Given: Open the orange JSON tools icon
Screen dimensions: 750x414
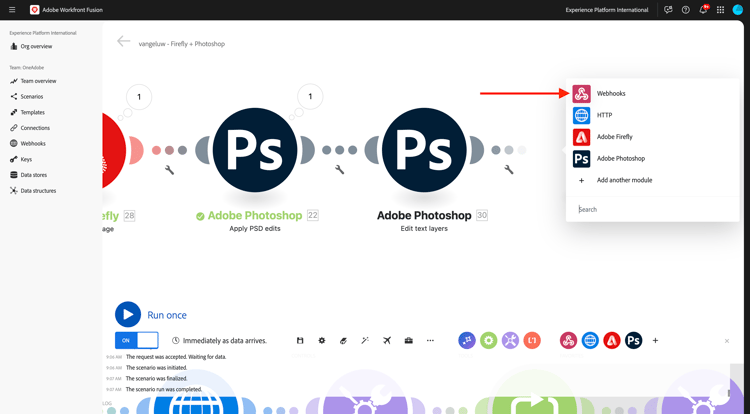Looking at the screenshot, I should pyautogui.click(x=532, y=340).
